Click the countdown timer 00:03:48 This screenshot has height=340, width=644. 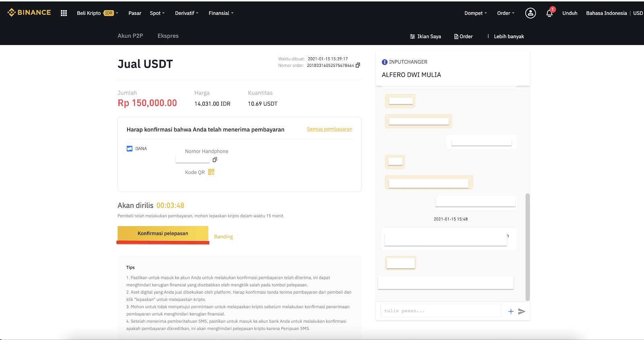pyautogui.click(x=170, y=205)
